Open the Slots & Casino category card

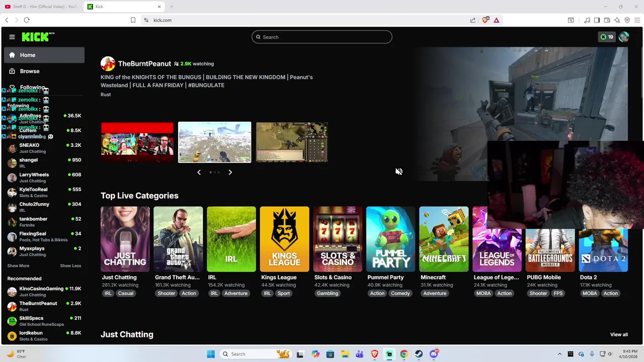338,239
